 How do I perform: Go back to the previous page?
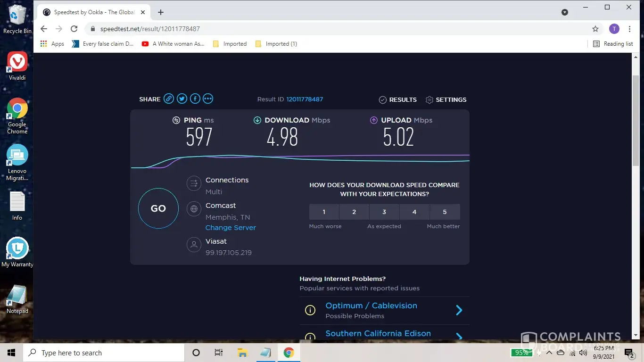pyautogui.click(x=44, y=29)
